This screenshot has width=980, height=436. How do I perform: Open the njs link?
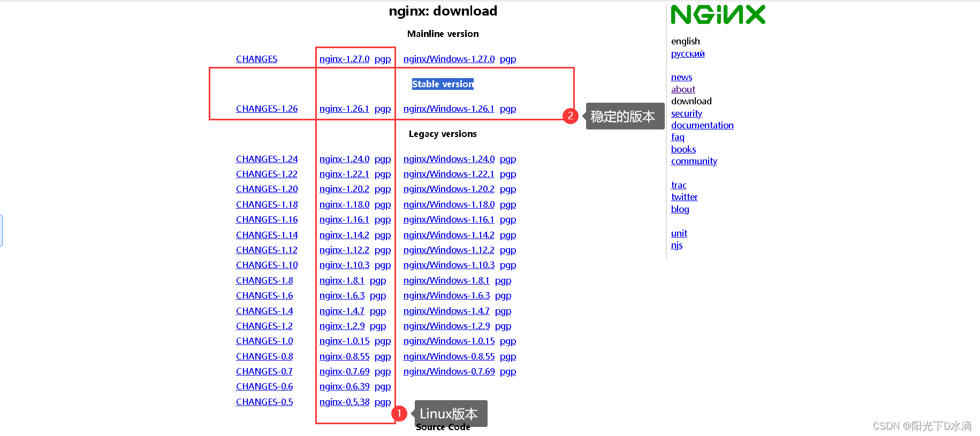pos(677,245)
